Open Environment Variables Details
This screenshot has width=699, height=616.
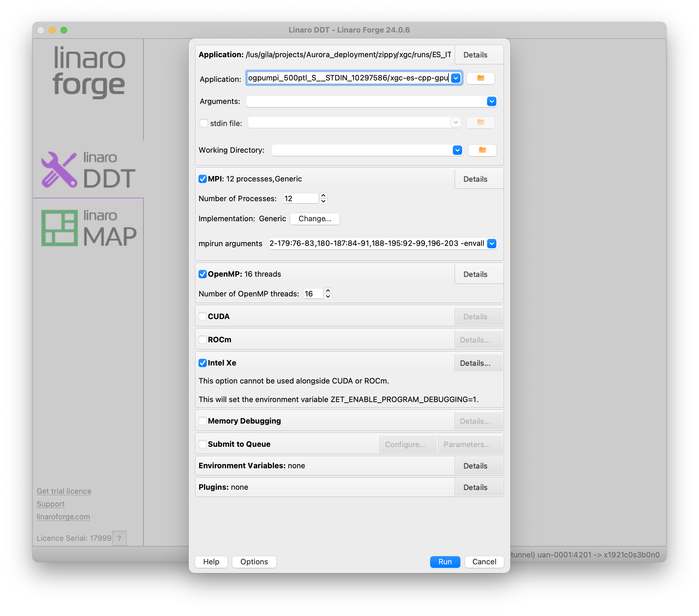pyautogui.click(x=478, y=466)
